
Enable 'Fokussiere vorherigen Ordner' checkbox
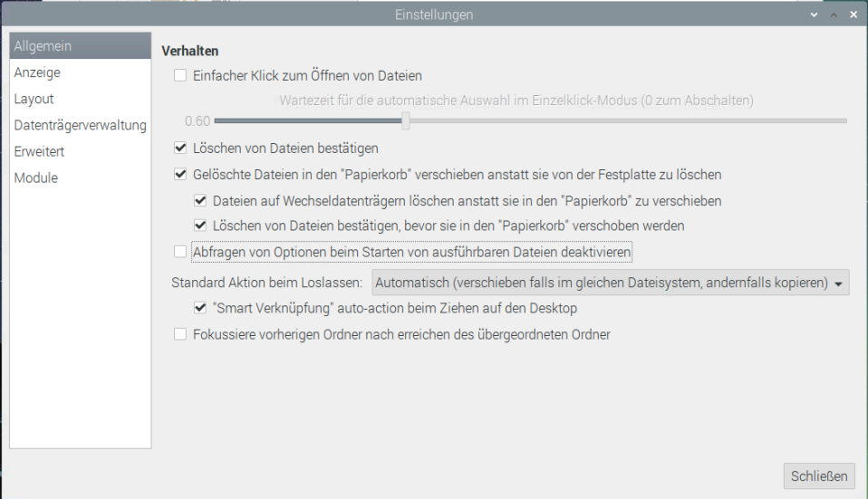(x=180, y=334)
